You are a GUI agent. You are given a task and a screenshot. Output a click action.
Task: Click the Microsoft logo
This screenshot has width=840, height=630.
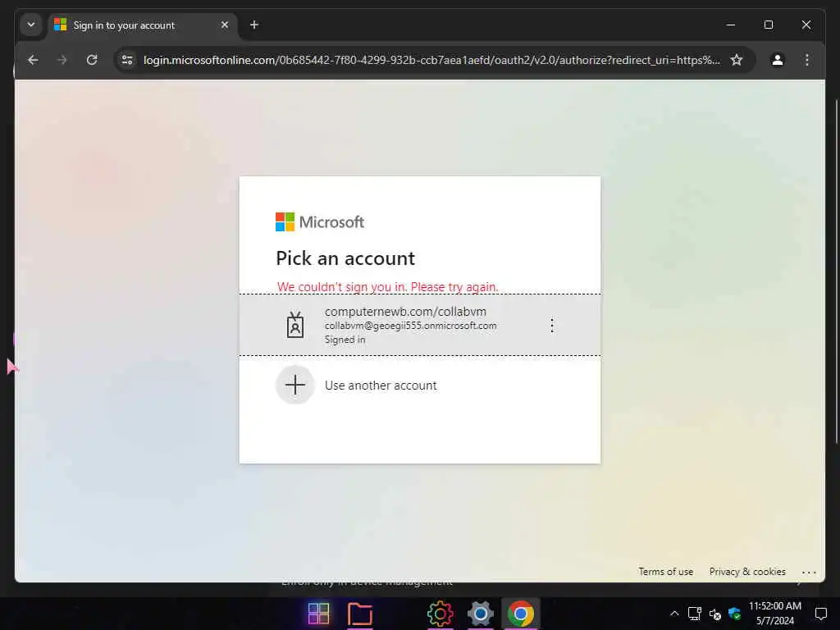click(320, 221)
